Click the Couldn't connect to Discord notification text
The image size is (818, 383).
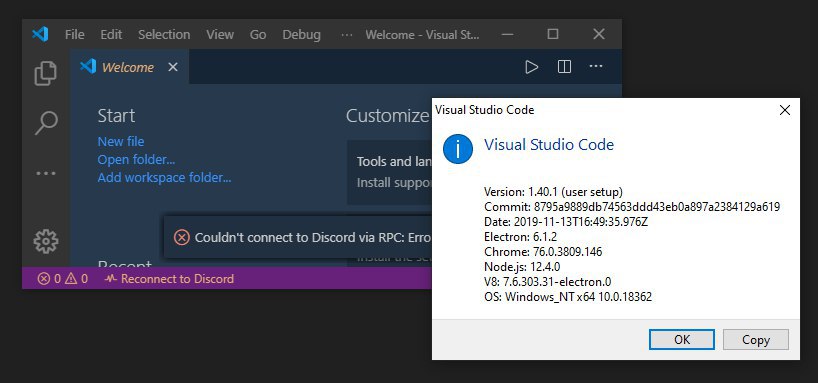pyautogui.click(x=312, y=237)
